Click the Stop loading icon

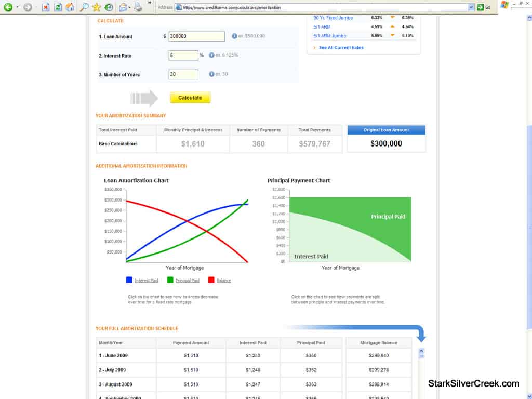click(45, 7)
